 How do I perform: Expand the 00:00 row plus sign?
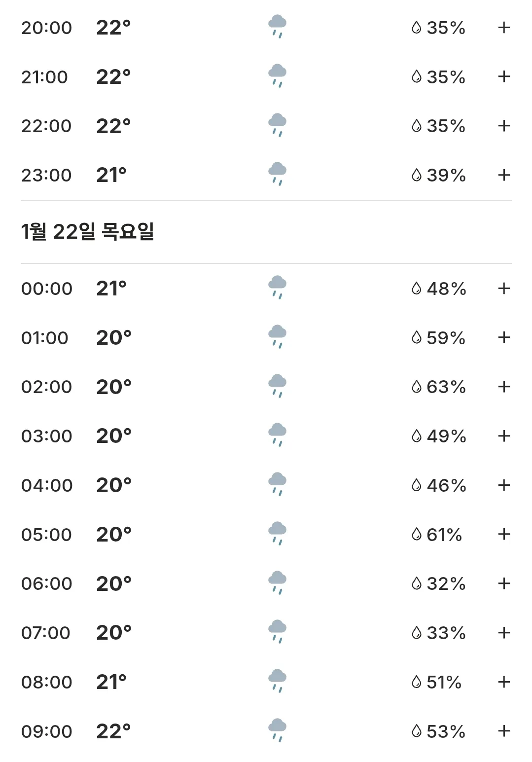pyautogui.click(x=503, y=289)
